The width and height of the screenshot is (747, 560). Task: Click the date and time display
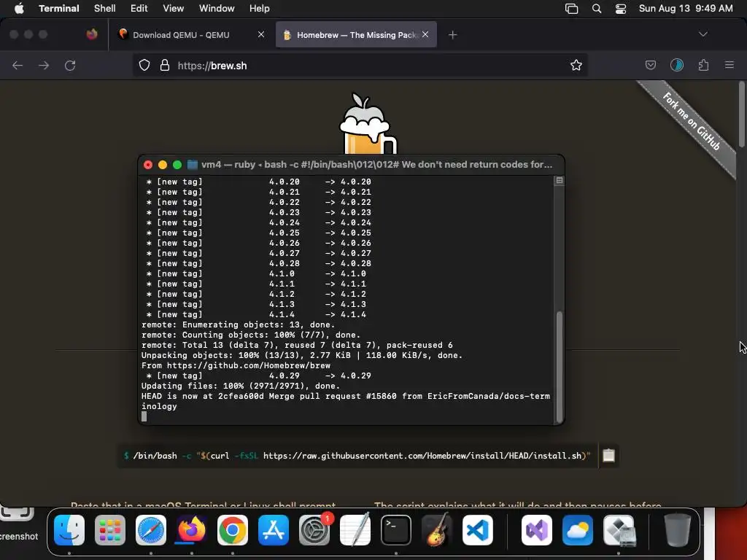coord(686,9)
